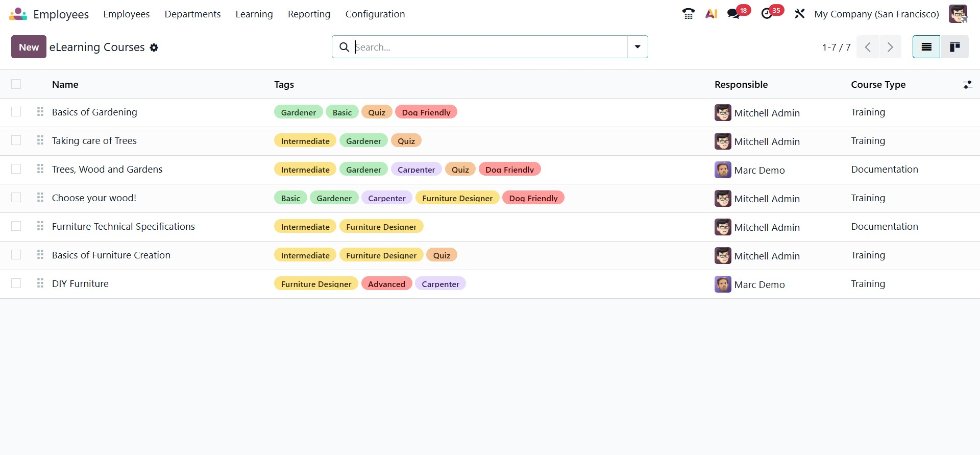Click the debug tools wrench icon
Image resolution: width=980 pixels, height=455 pixels.
click(x=799, y=14)
